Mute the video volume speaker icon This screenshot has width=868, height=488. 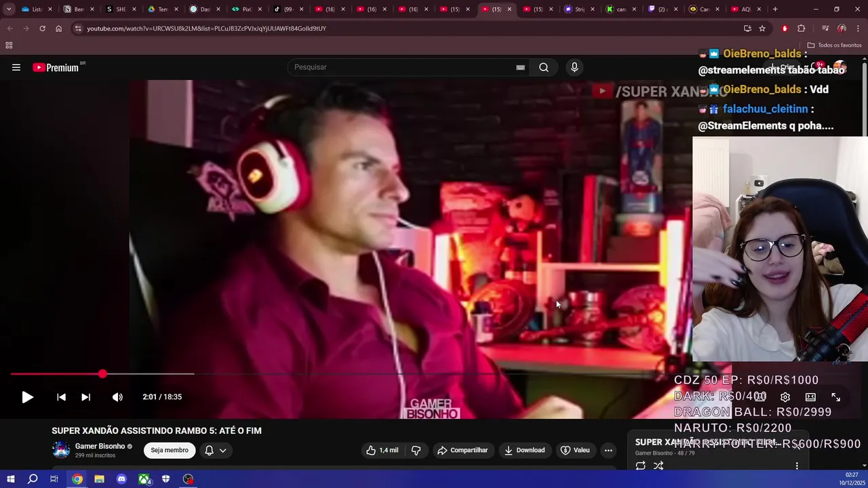click(117, 397)
